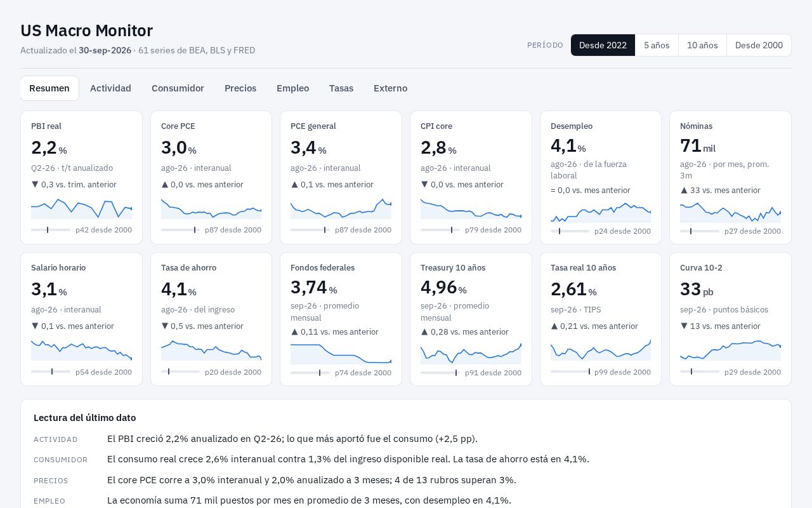The image size is (812, 508).
Task: Select the "Desde 2022" period option
Action: tap(603, 45)
